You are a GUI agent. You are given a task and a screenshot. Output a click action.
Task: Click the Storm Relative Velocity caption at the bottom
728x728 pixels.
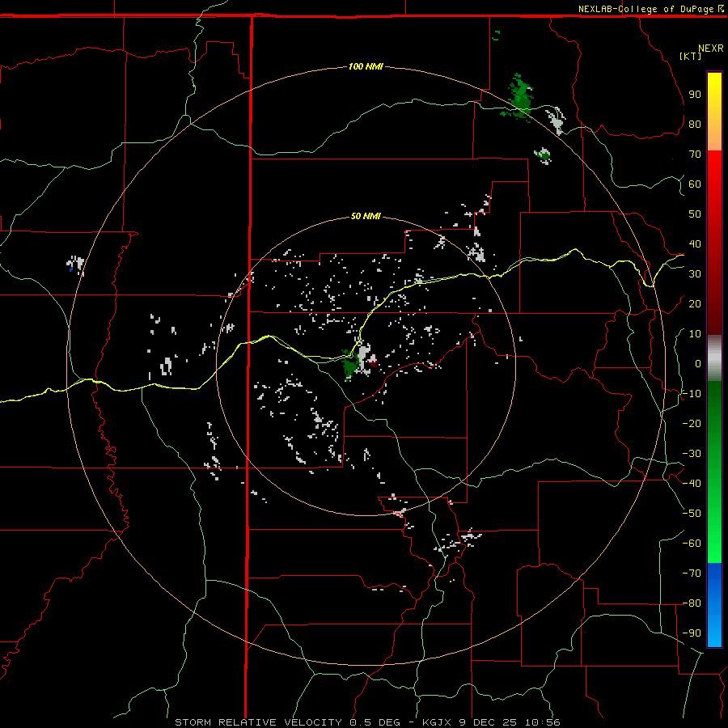coord(367,722)
